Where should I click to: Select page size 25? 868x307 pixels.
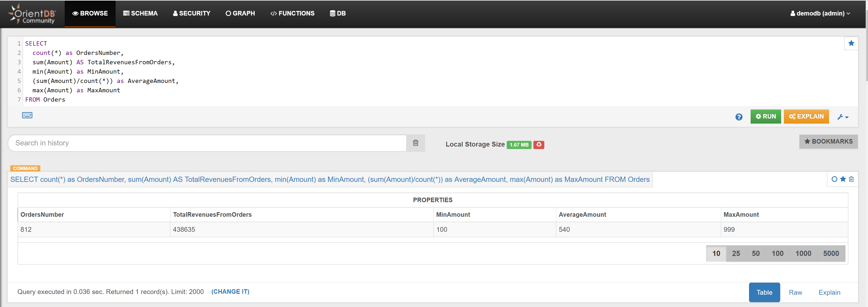(736, 253)
